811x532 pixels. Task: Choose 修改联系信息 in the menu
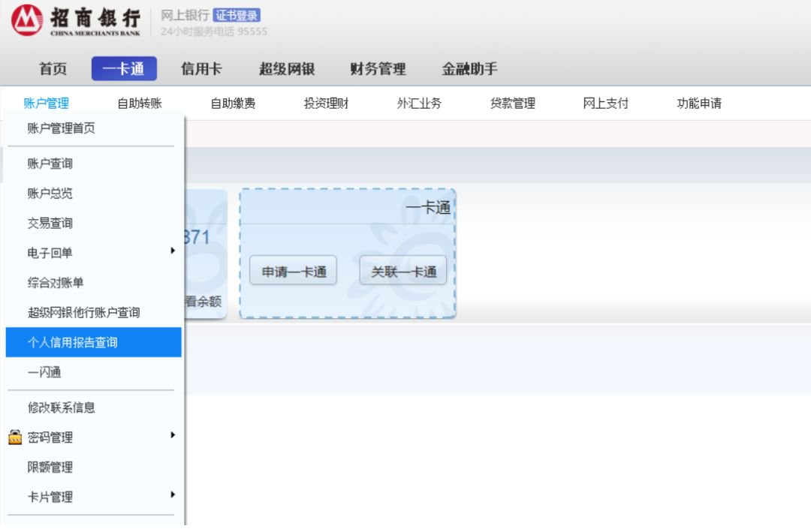click(x=62, y=407)
